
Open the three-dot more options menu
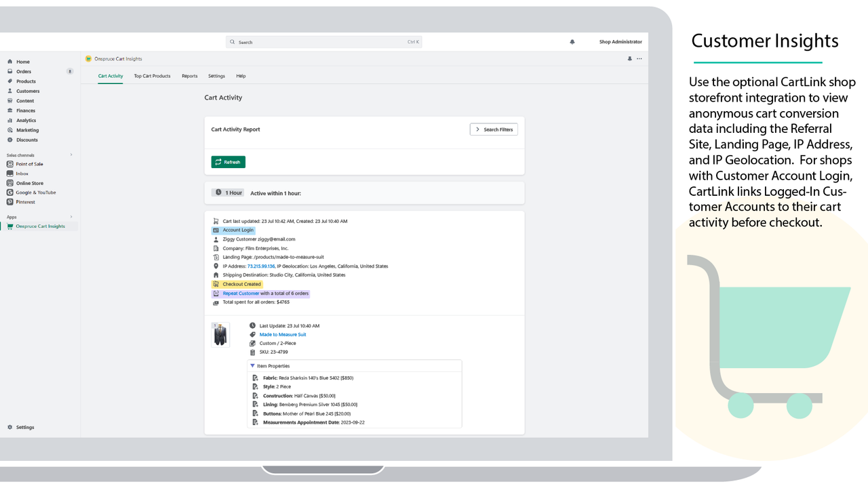pos(639,59)
